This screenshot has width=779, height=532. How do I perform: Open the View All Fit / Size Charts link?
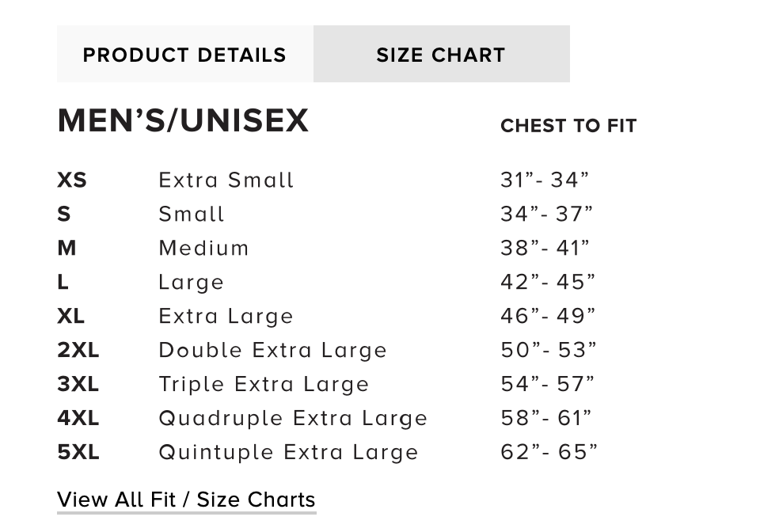click(x=186, y=500)
